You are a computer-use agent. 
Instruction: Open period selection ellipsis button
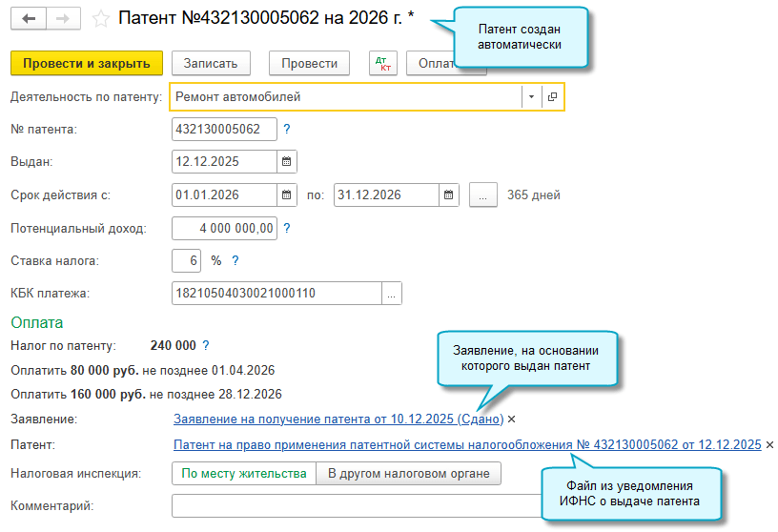pyautogui.click(x=484, y=195)
